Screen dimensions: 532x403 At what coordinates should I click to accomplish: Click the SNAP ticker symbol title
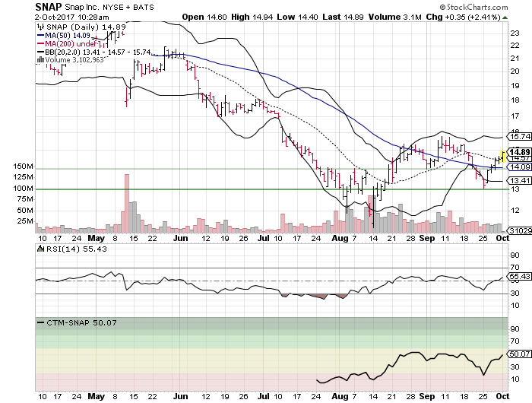(x=49, y=7)
